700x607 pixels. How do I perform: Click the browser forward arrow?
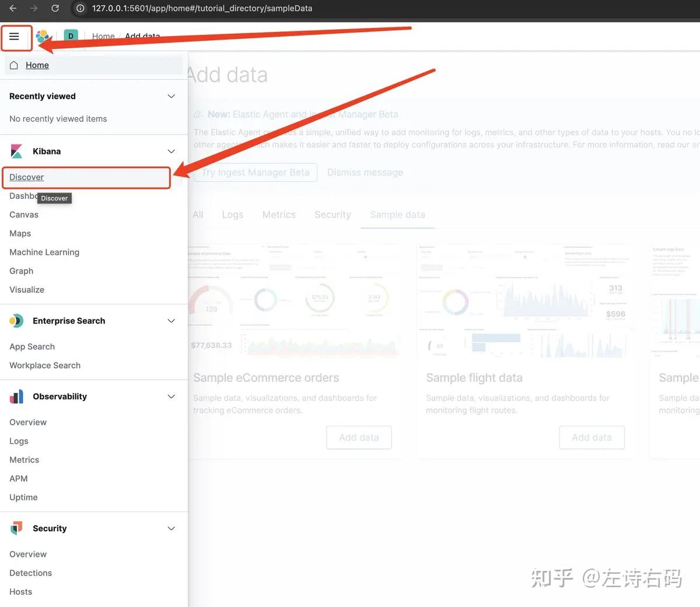click(34, 8)
